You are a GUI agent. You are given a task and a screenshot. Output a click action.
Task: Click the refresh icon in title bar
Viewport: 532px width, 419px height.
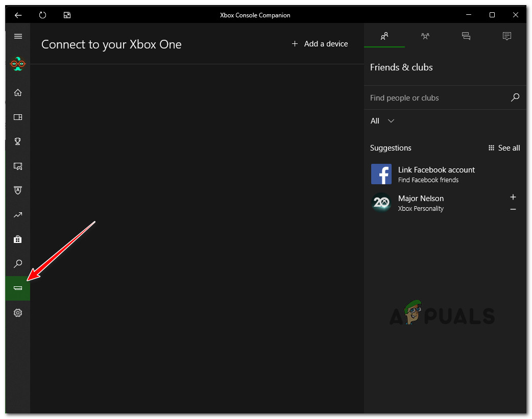42,15
